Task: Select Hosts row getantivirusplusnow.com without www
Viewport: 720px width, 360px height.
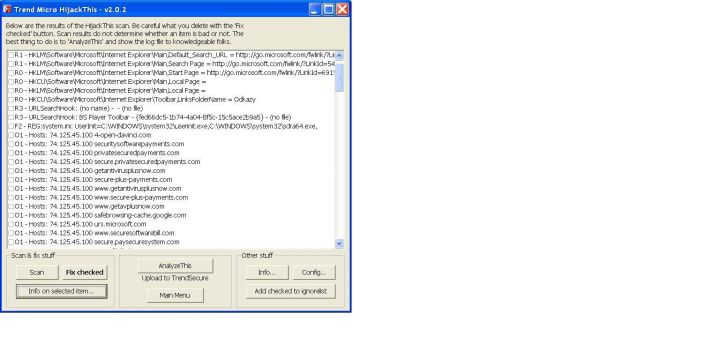Action: pos(90,171)
